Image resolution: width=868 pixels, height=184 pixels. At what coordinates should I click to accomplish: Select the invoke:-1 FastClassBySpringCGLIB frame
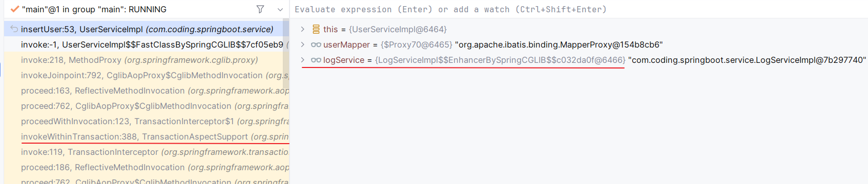pyautogui.click(x=147, y=44)
